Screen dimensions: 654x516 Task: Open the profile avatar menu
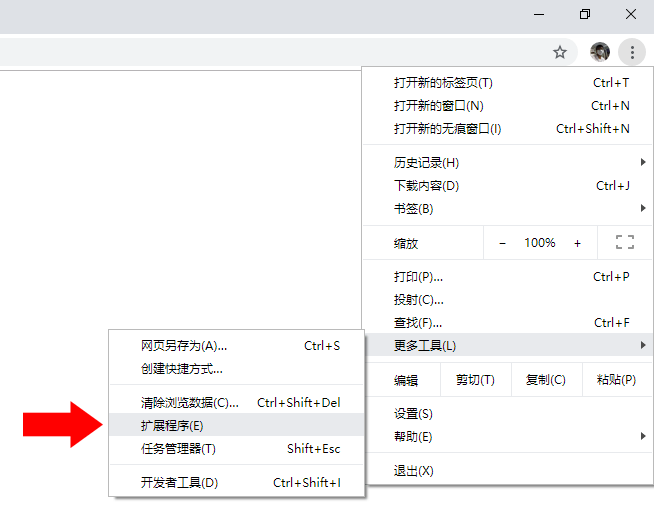(x=600, y=52)
